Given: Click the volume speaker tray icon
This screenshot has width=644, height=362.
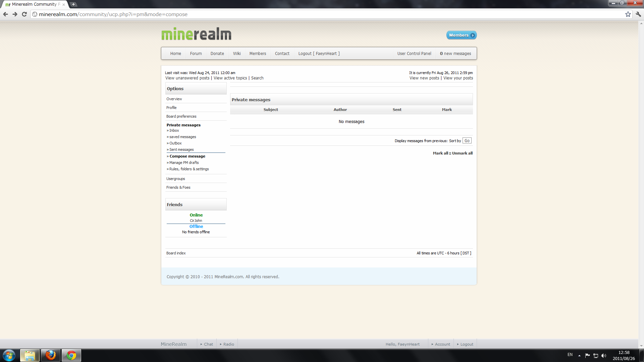Looking at the screenshot, I should pyautogui.click(x=604, y=356).
